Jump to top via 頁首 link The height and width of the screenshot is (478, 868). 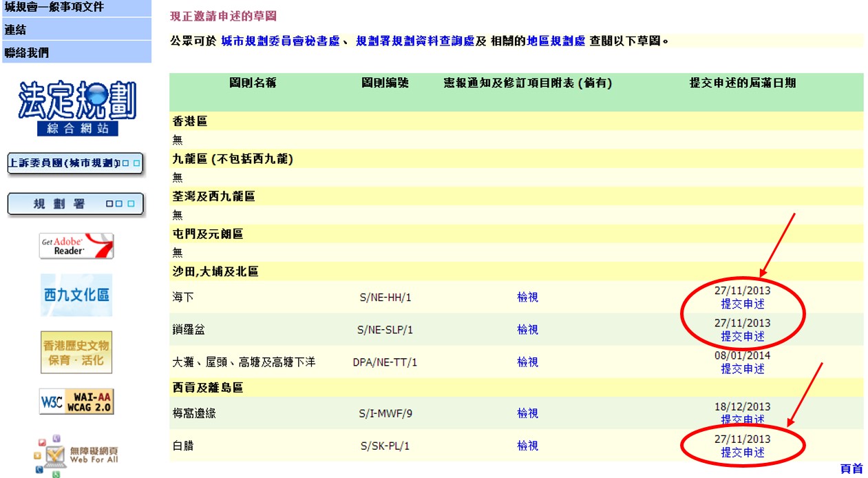tap(851, 468)
